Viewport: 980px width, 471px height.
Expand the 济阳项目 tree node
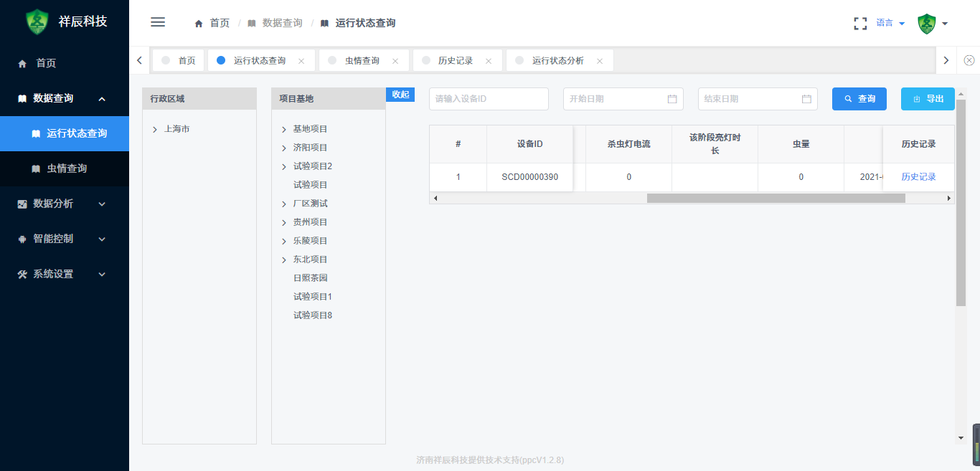point(284,148)
